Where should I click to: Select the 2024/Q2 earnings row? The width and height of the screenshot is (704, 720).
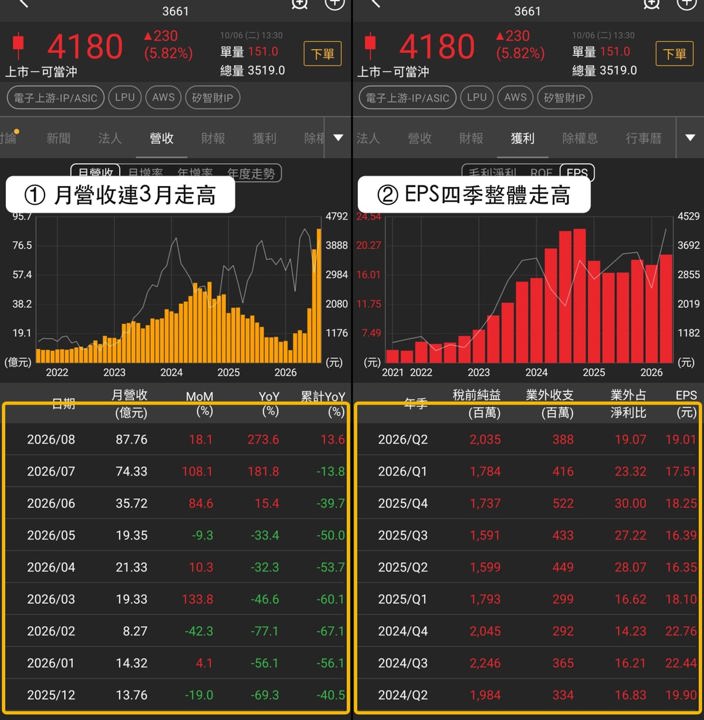click(528, 695)
